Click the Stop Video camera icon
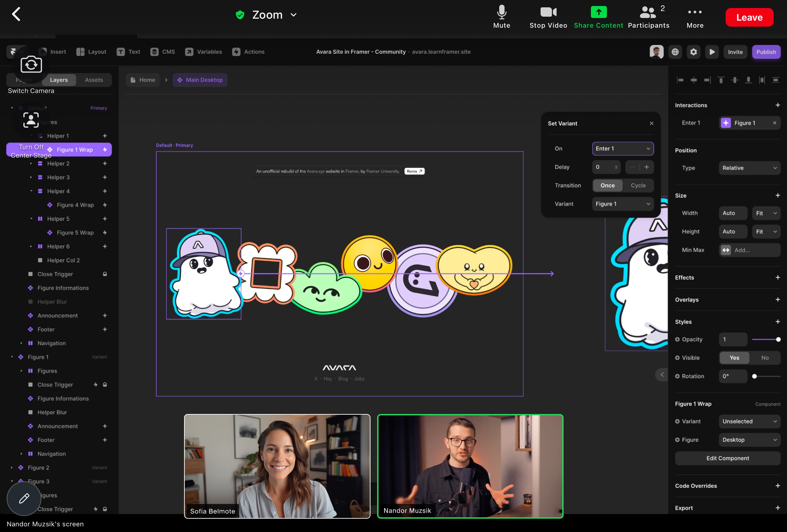 coord(548,13)
